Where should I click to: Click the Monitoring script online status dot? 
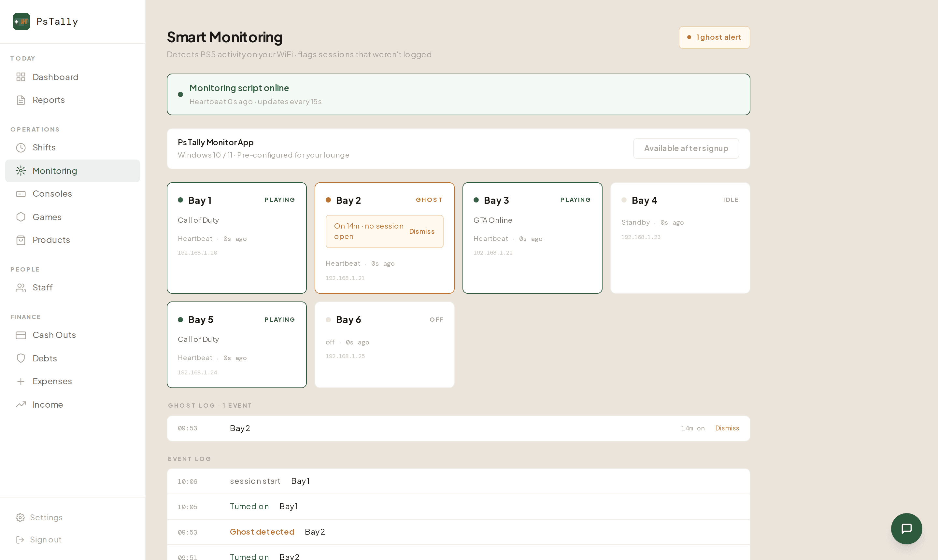tap(180, 94)
